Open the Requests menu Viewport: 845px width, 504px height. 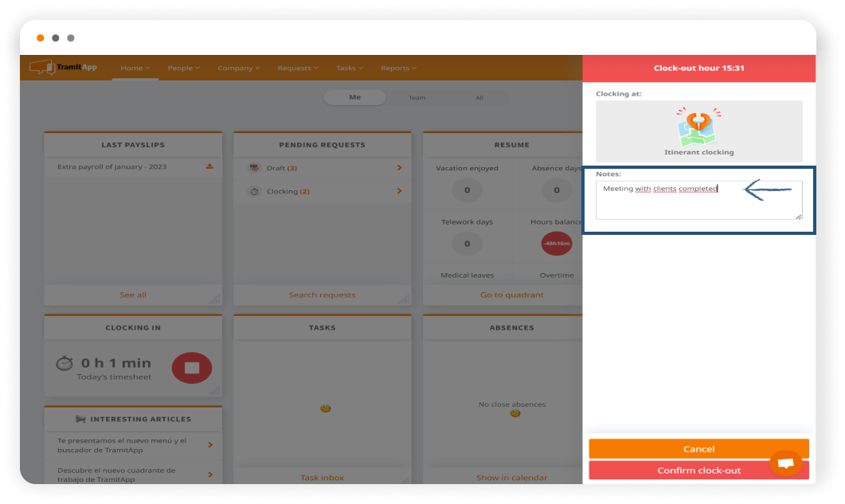[297, 68]
